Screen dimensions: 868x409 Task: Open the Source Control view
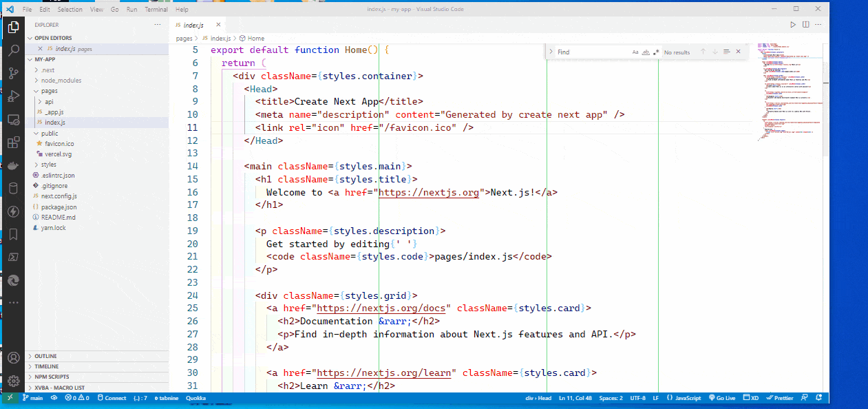(13, 73)
